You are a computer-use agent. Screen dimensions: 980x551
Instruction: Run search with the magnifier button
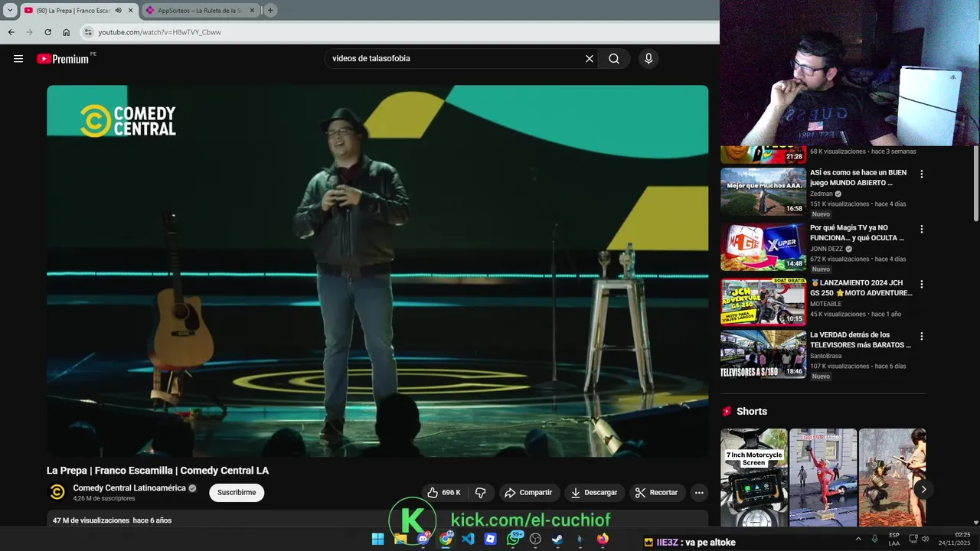(x=614, y=59)
